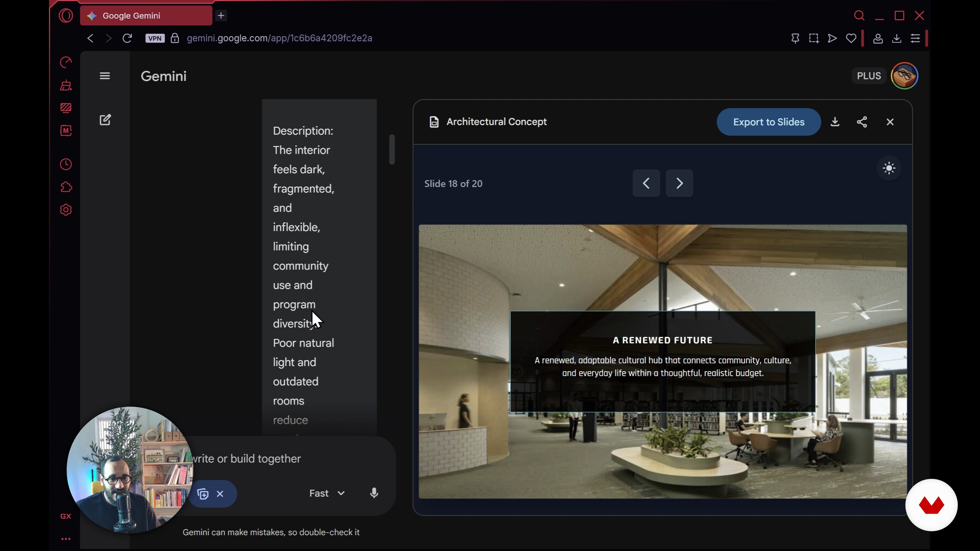980x551 pixels.
Task: Toggle the VPN badge in address bar
Action: point(155,39)
